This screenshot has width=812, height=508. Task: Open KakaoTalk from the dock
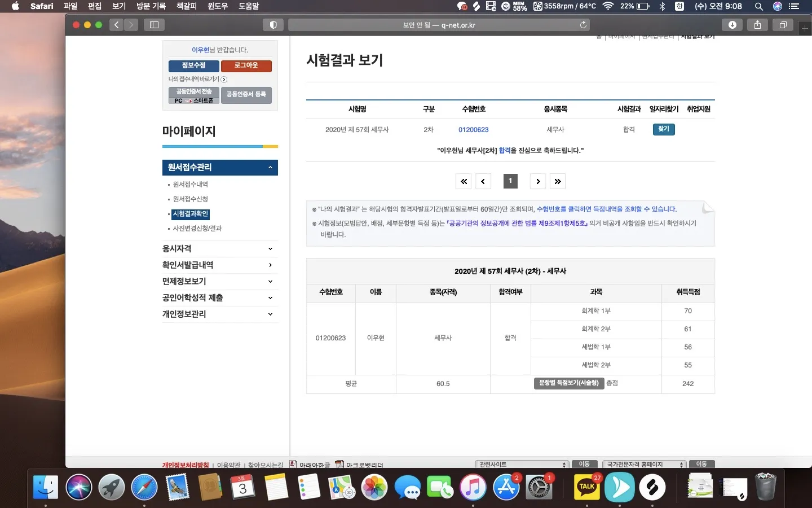[x=587, y=487]
